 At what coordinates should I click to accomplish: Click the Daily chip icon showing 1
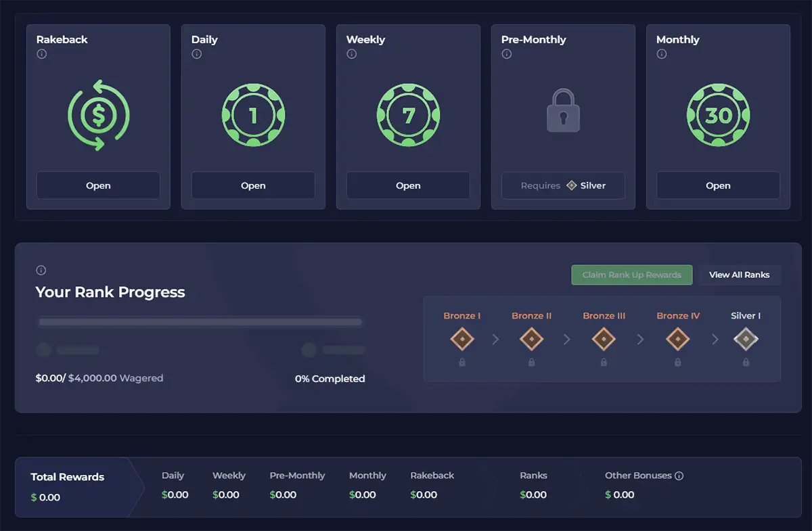point(253,115)
